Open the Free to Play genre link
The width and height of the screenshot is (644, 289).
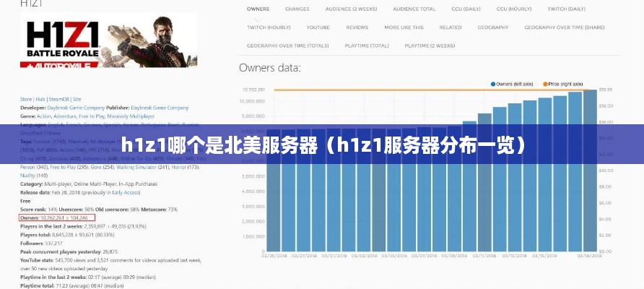tap(91, 116)
